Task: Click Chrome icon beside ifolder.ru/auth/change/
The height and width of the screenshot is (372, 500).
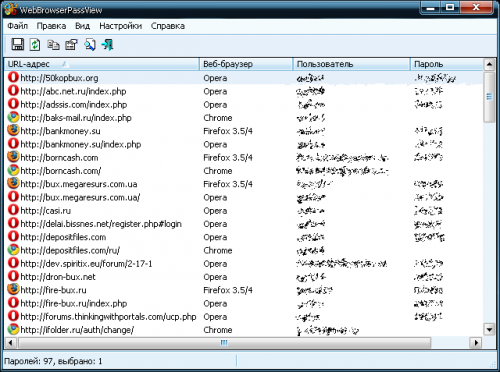Action: [13, 329]
